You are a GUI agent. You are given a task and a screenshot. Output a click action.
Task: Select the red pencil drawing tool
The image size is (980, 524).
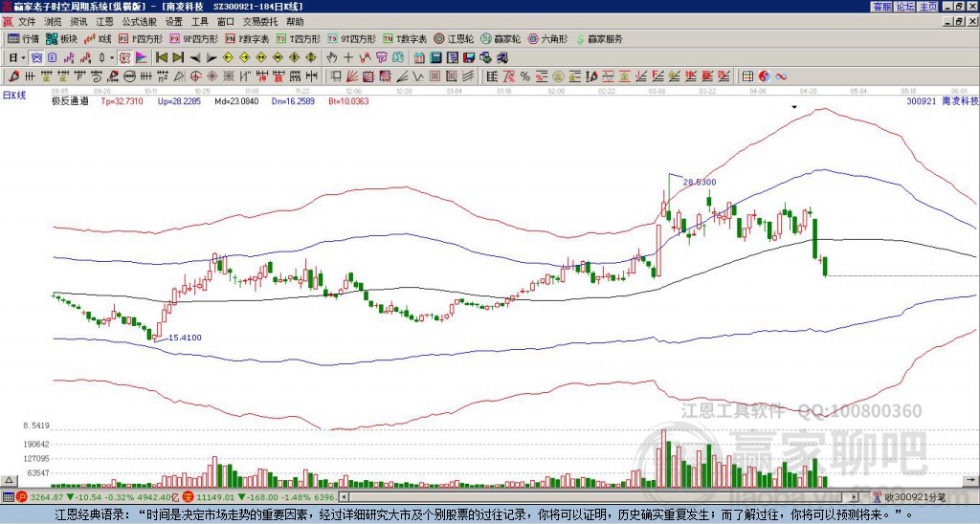13,76
